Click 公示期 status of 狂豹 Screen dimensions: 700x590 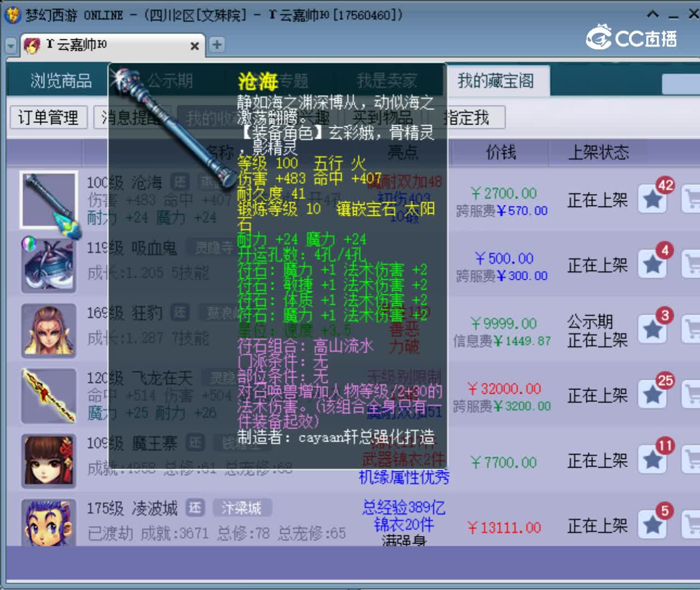point(590,321)
